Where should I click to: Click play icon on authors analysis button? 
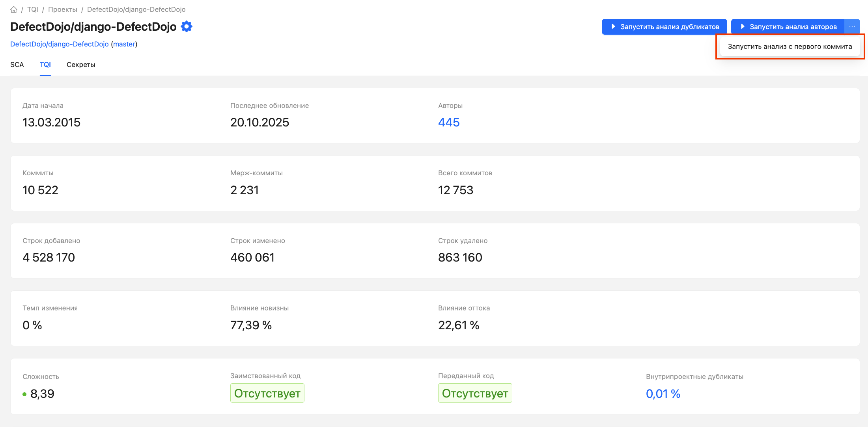pos(743,26)
